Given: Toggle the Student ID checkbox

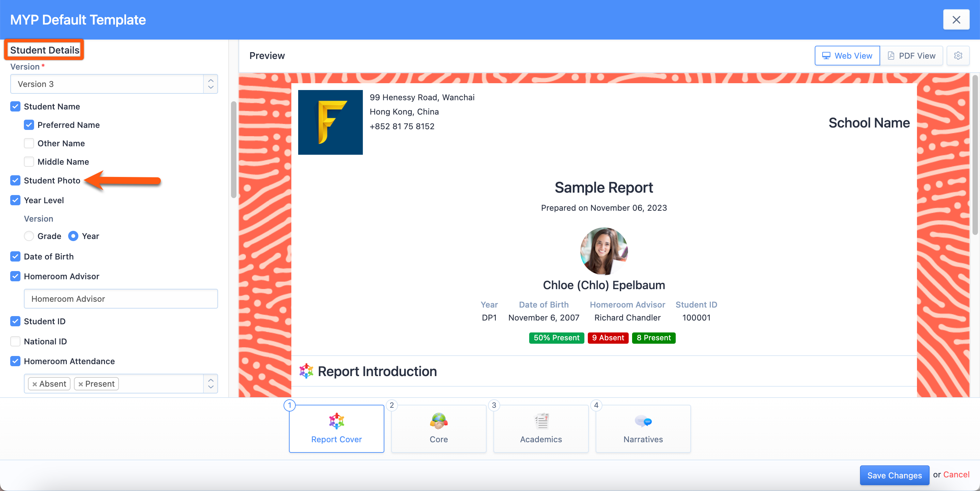Looking at the screenshot, I should click(x=15, y=321).
